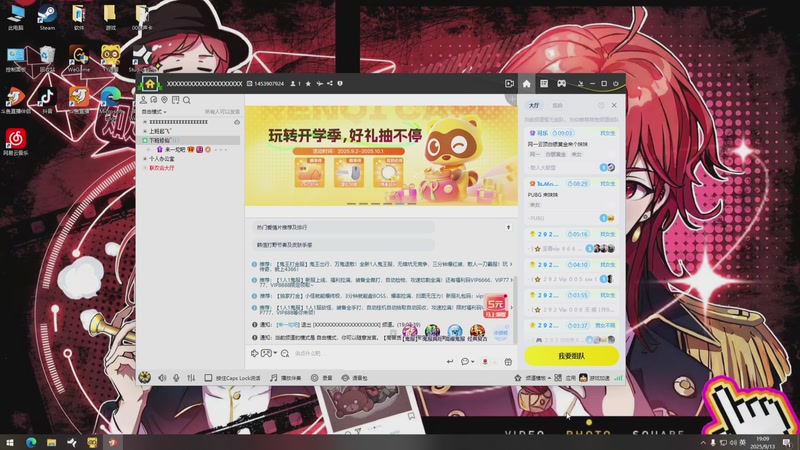
Task: Toggle the eye icon on top channel row
Action: tap(237, 122)
